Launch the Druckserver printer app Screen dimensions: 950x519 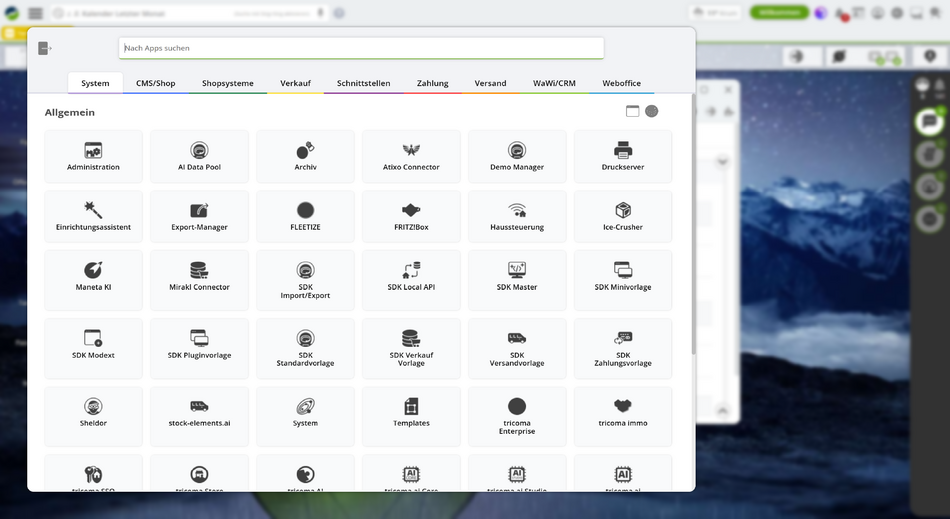[x=622, y=156]
